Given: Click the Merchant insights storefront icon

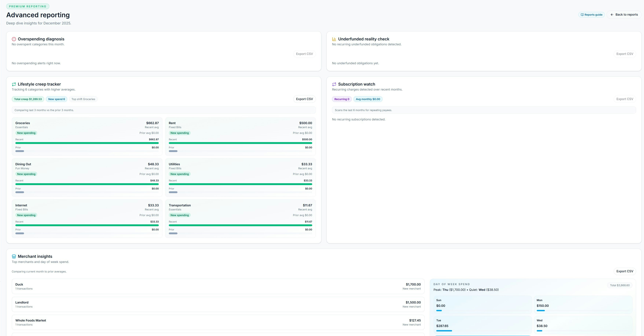Looking at the screenshot, I should [14, 256].
